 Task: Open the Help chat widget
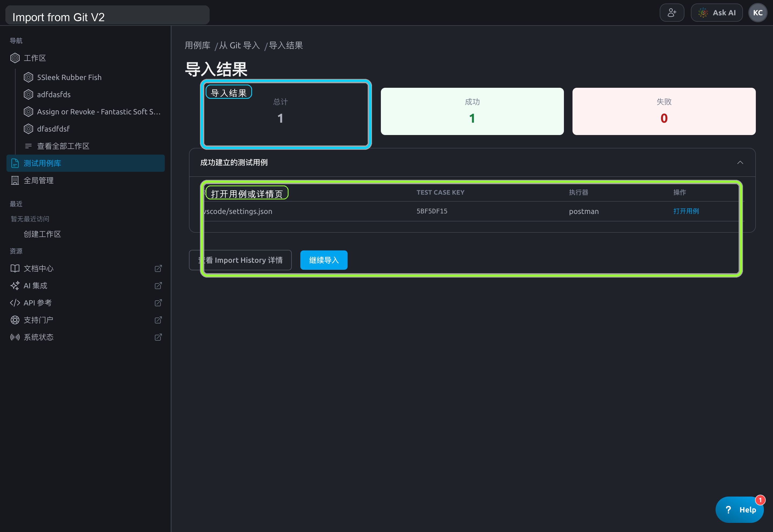739,510
